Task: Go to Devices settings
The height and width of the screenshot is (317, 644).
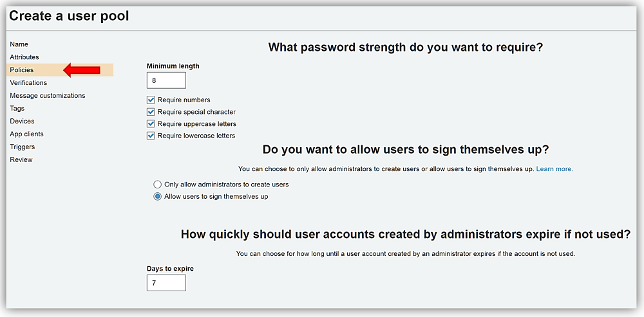Action: tap(22, 122)
